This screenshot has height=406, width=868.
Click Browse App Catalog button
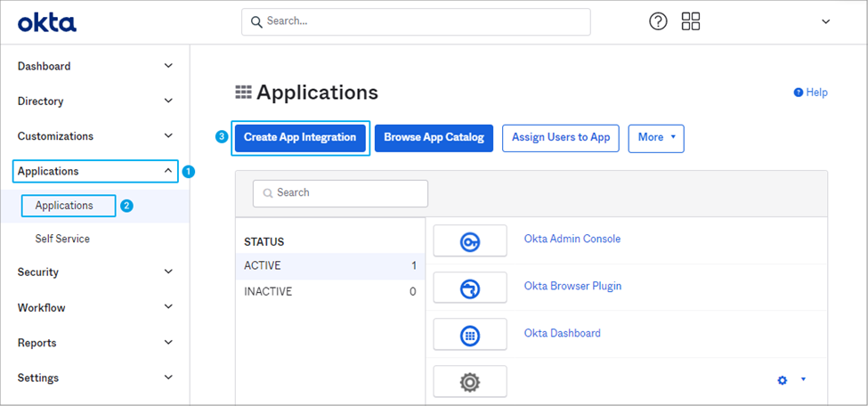coord(434,137)
